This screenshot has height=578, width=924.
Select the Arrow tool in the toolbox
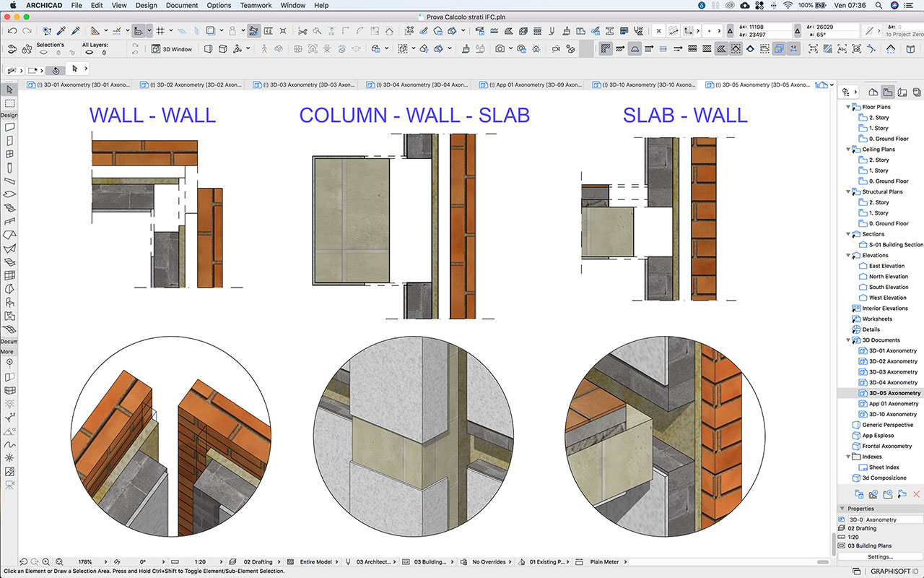[x=9, y=88]
